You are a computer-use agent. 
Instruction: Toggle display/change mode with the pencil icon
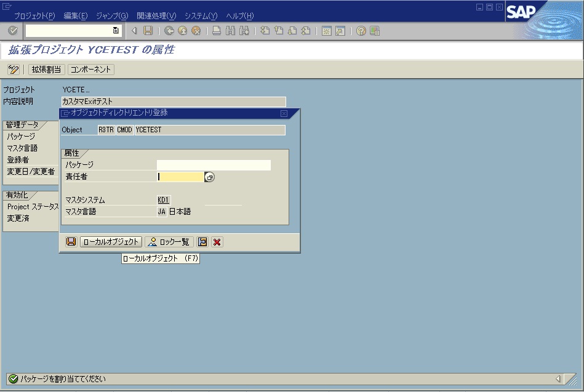coord(14,70)
